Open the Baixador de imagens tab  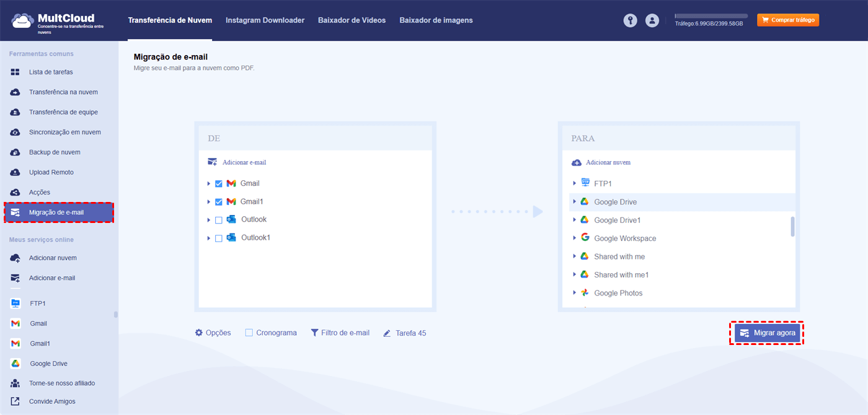[x=436, y=20]
